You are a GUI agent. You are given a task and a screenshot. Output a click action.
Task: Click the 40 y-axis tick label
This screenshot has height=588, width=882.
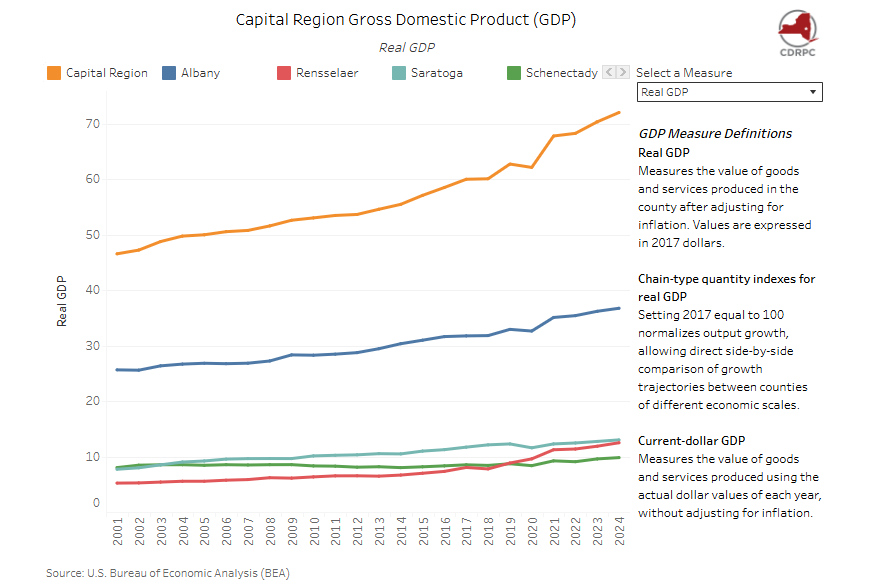93,290
